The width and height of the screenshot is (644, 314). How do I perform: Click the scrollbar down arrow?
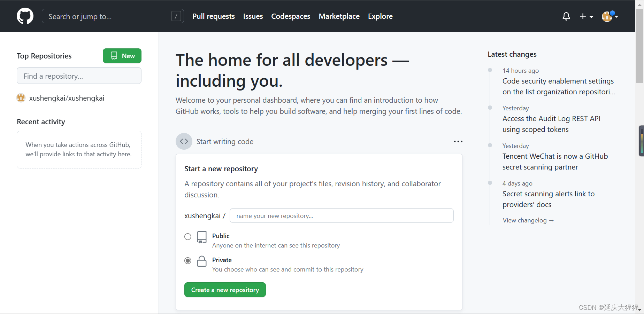[639, 309]
